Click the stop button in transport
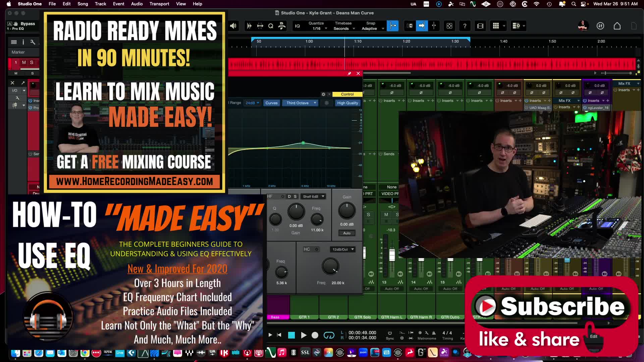The image size is (644, 362). [x=291, y=335]
